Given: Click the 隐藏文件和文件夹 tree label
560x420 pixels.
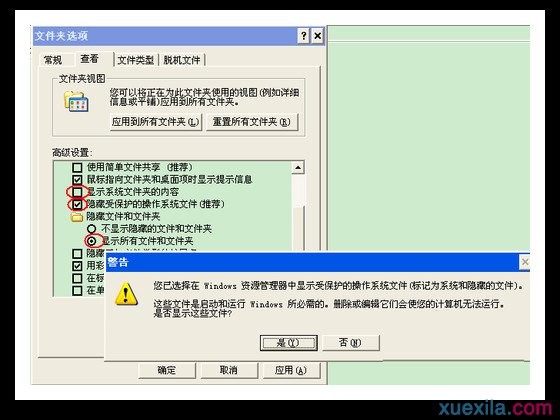Looking at the screenshot, I should (x=123, y=216).
